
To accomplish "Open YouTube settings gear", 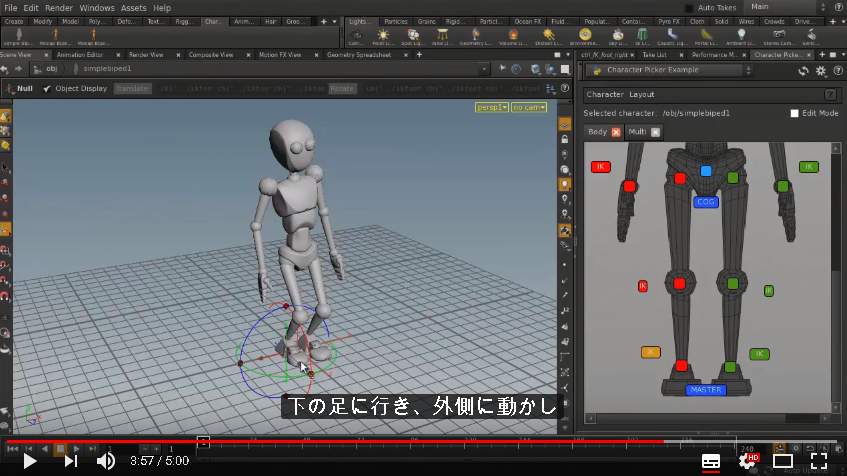I will [x=748, y=461].
